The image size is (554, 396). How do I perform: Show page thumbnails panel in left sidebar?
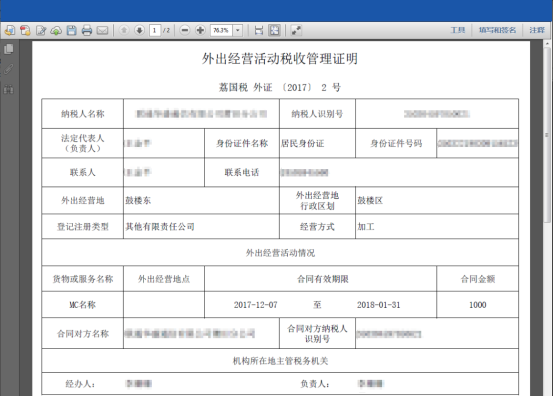[9, 49]
